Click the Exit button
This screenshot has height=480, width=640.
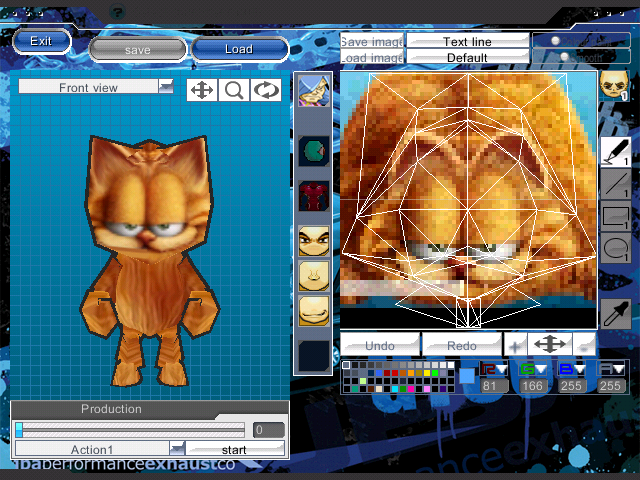tap(42, 41)
